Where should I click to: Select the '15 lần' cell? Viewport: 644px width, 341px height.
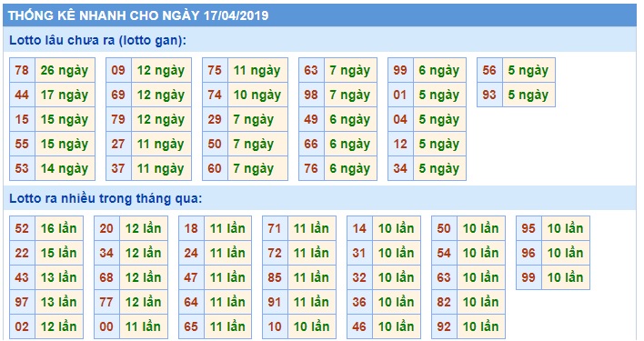point(59,253)
